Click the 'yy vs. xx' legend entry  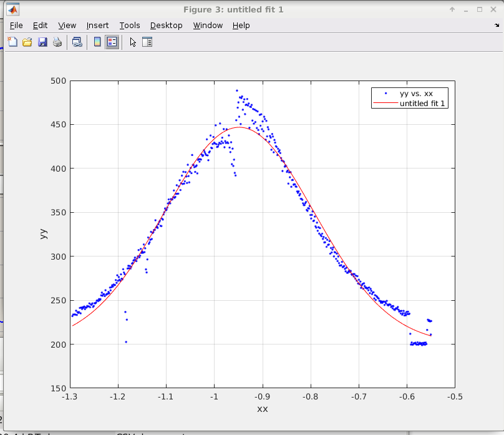coord(416,93)
